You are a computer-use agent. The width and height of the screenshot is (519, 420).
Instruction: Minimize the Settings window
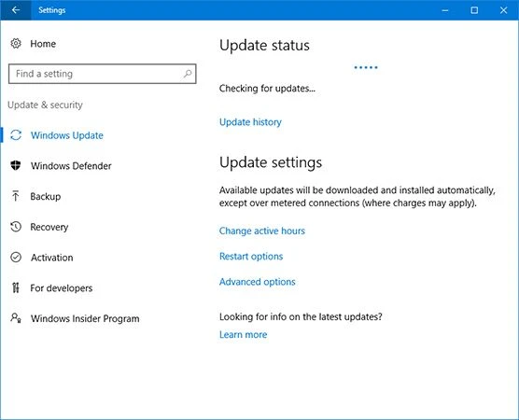[445, 10]
